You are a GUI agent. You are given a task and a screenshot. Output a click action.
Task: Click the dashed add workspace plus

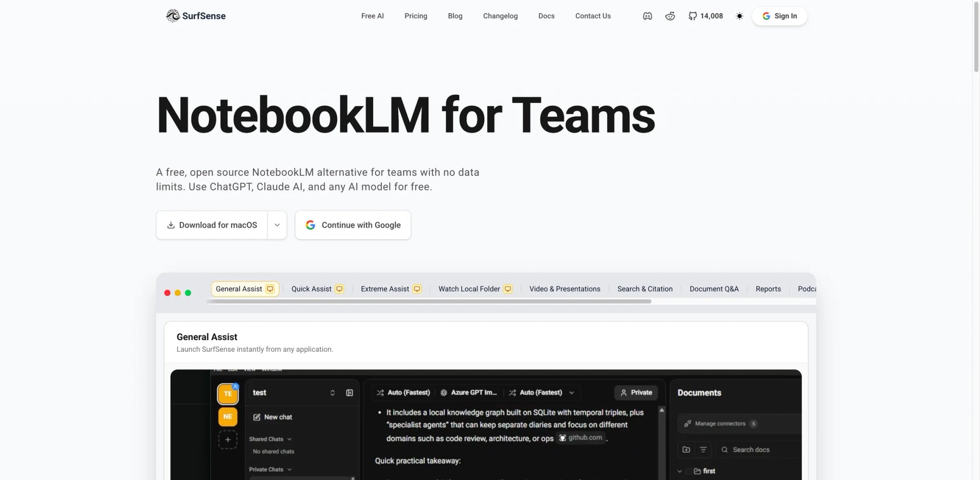pos(228,440)
